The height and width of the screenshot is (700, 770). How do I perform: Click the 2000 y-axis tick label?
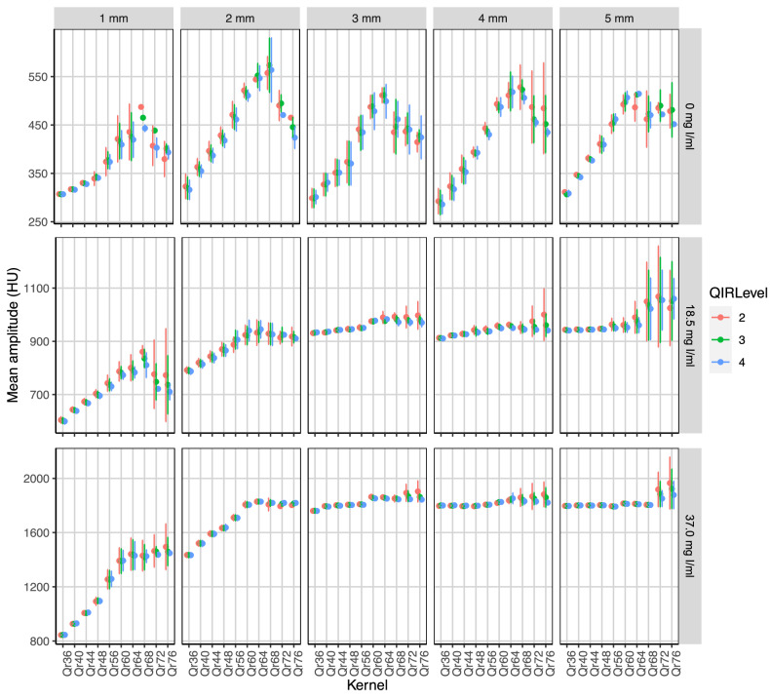35,478
